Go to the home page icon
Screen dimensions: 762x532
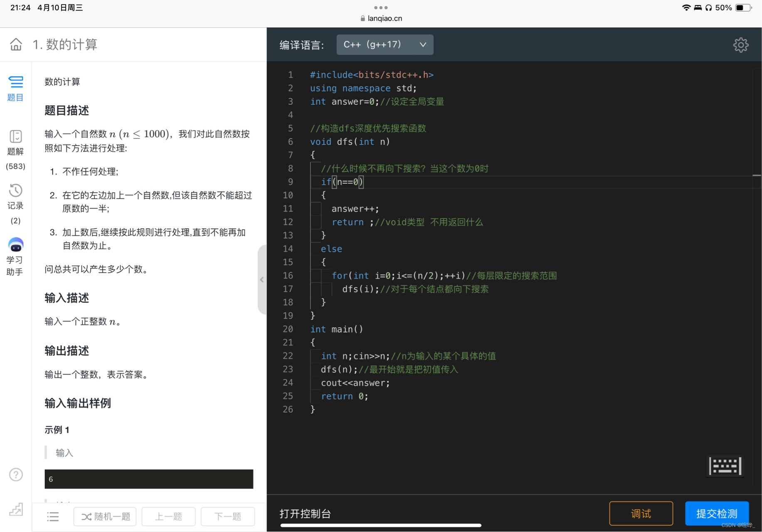coord(16,44)
